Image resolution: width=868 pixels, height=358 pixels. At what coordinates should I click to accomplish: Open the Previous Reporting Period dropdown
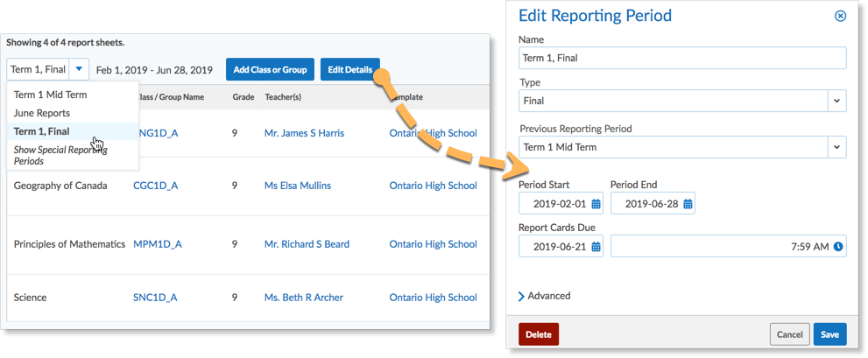coord(837,147)
